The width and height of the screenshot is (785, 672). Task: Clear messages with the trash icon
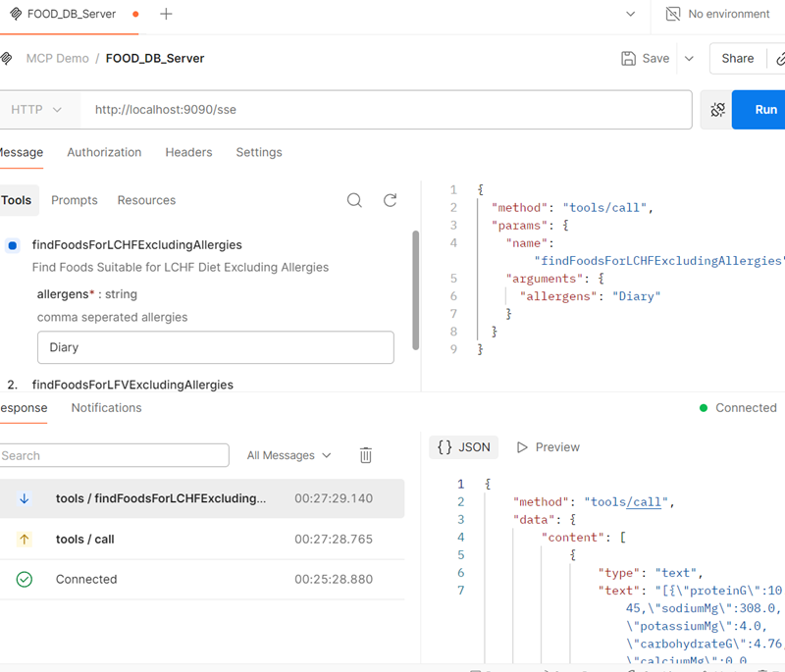click(x=366, y=455)
